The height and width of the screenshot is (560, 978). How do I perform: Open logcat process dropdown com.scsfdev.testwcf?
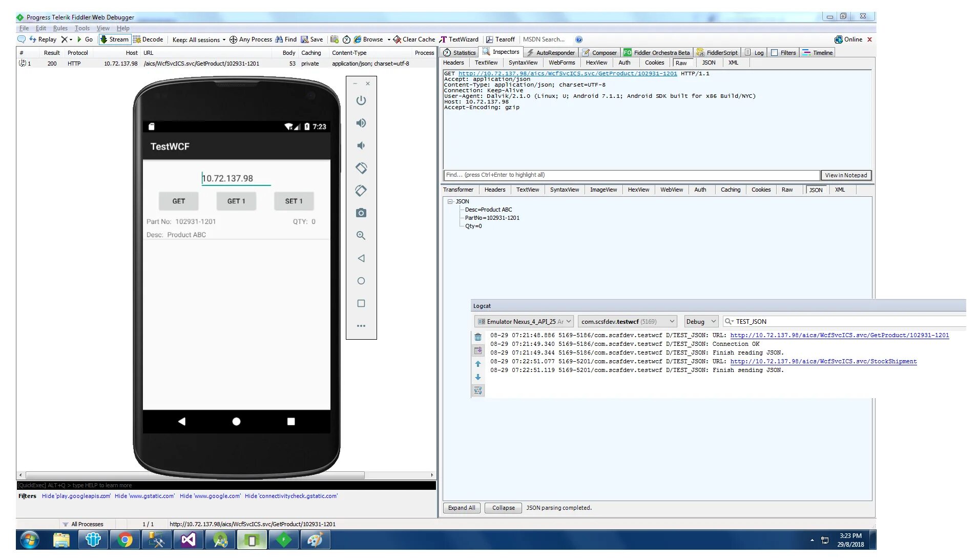(x=628, y=322)
